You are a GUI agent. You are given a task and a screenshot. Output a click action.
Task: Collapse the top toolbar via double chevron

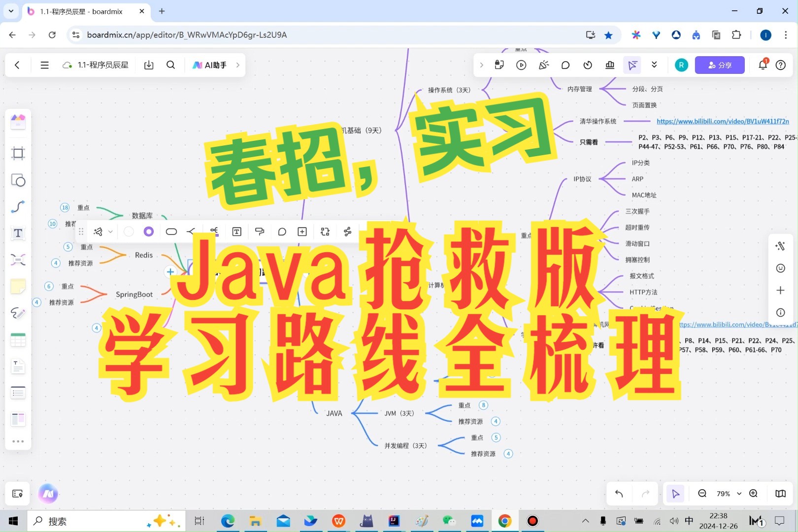(x=654, y=65)
